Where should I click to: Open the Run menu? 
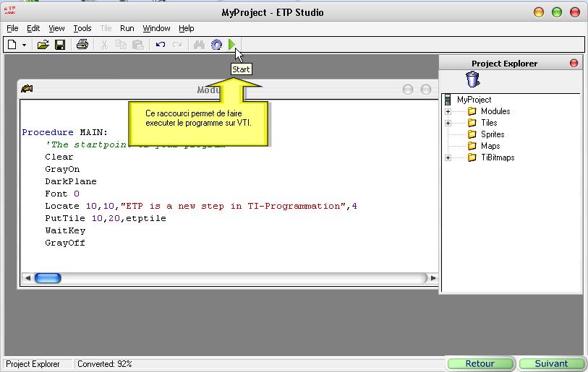tap(127, 28)
